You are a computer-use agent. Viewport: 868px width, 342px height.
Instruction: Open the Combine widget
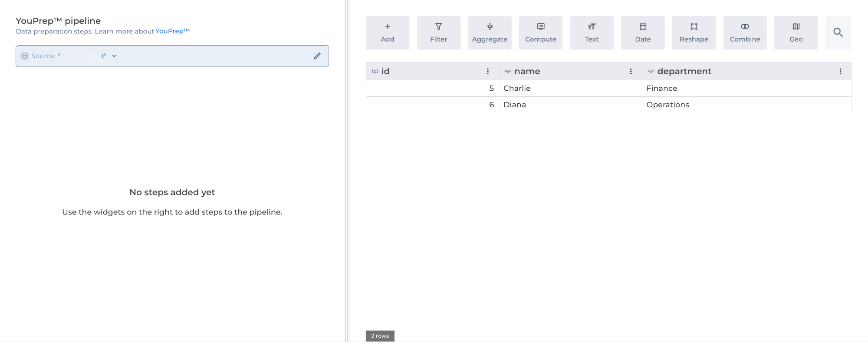pyautogui.click(x=745, y=33)
